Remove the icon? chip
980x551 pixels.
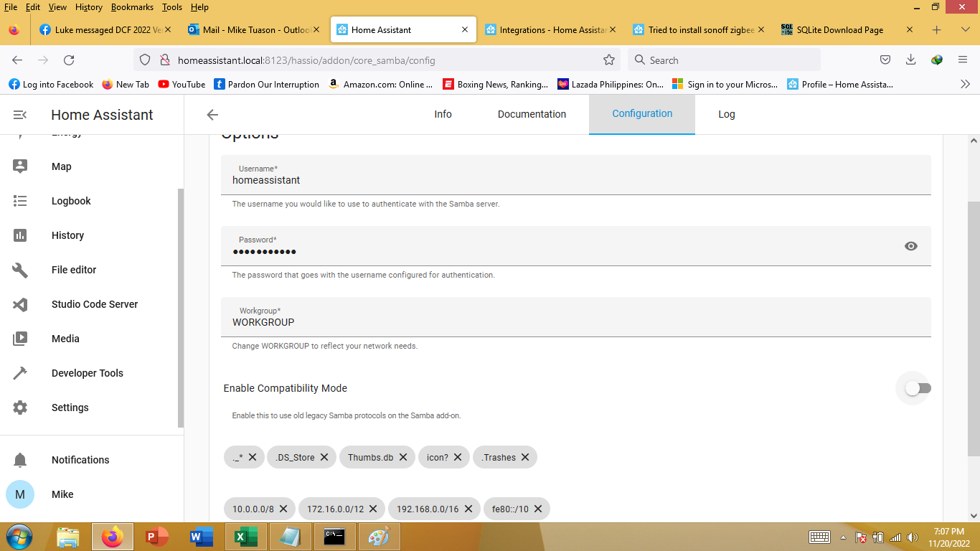point(458,457)
